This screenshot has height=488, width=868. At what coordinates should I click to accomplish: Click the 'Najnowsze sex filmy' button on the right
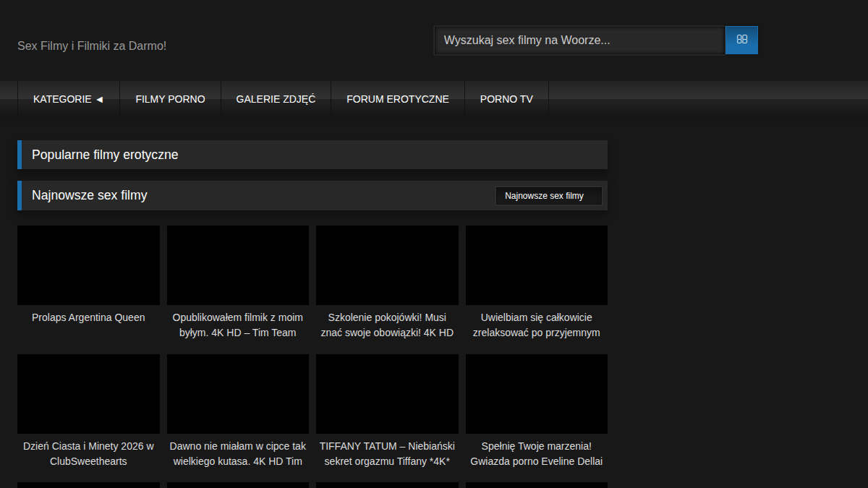[x=548, y=196]
